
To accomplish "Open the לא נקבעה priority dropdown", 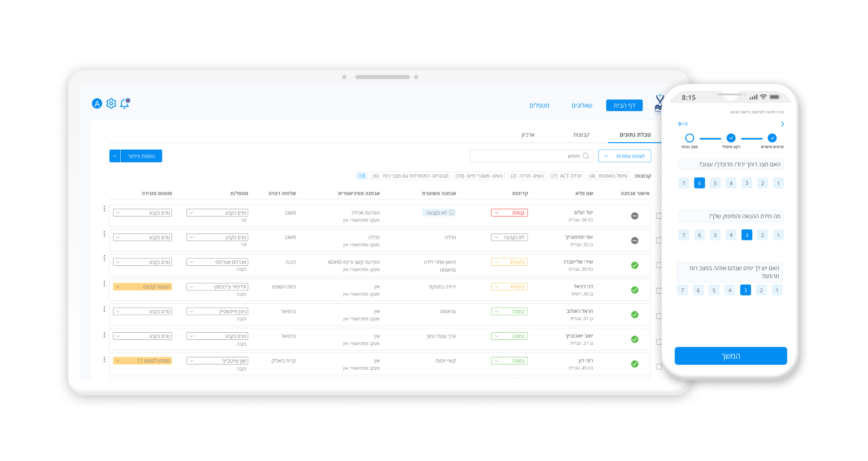I will pos(509,237).
